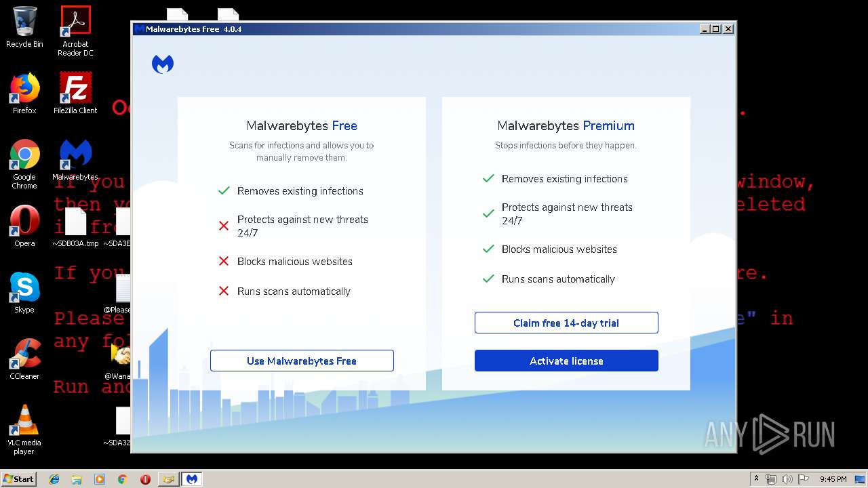Click the Show desktop button
The height and width of the screenshot is (488, 868).
[861, 479]
